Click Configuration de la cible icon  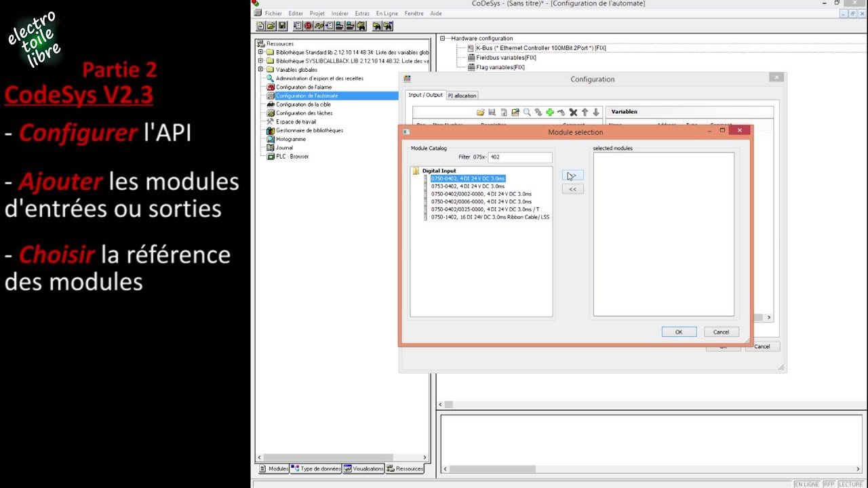point(271,104)
